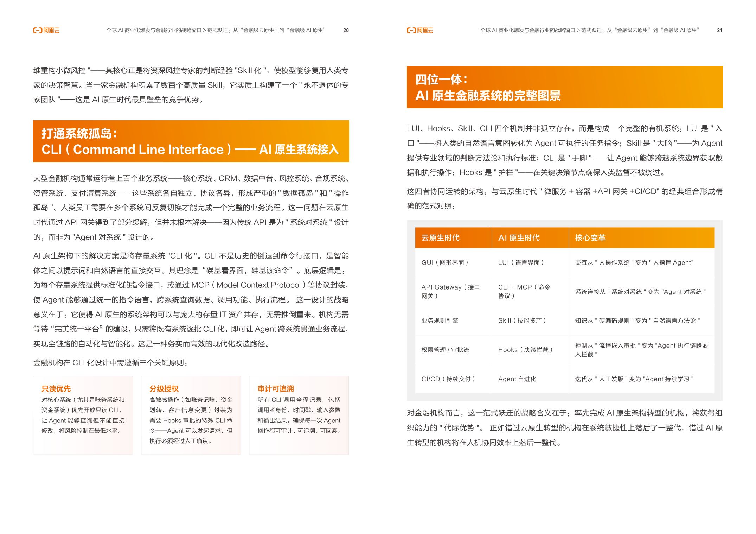The image size is (756, 534).
Task: Click the paragraph beginning 'AI 原生架构下的解决方案'
Action: (x=191, y=300)
